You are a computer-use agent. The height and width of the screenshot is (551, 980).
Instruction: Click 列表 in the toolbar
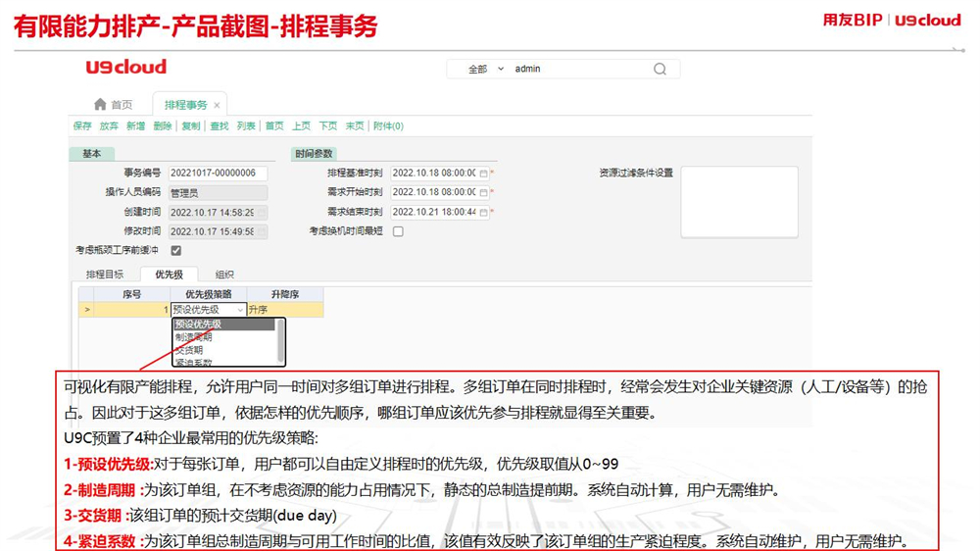[x=246, y=126]
